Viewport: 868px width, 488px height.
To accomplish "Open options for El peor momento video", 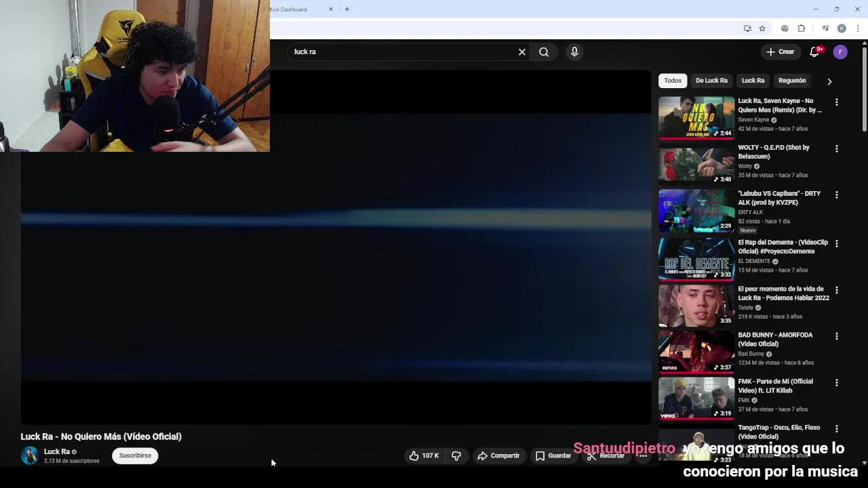I will 836,290.
